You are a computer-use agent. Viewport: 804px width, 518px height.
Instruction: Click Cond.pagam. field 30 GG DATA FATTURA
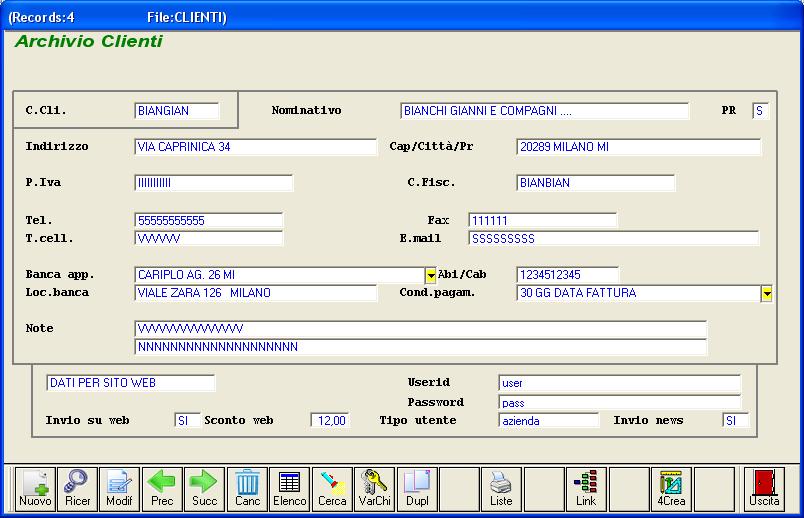639,293
